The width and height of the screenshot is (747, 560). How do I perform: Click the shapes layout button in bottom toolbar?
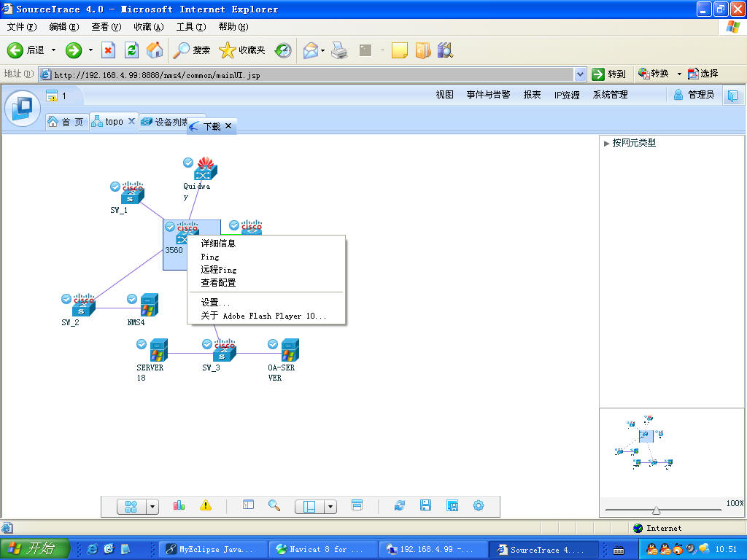pyautogui.click(x=131, y=507)
